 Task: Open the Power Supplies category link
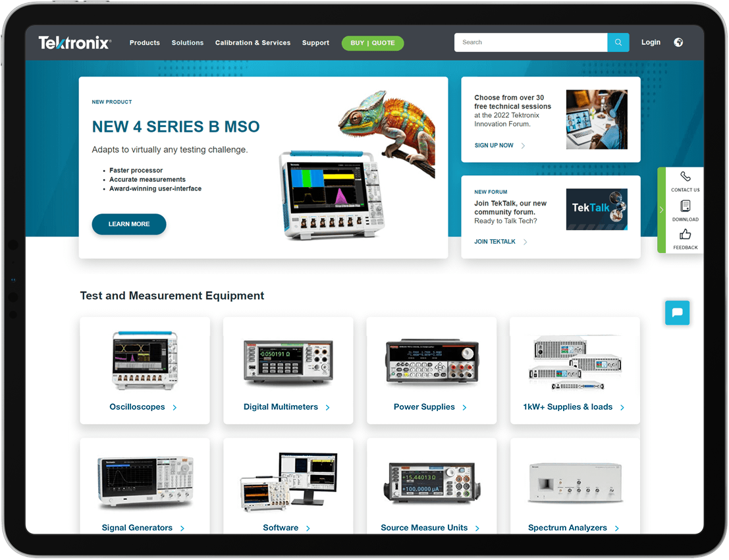coord(424,407)
